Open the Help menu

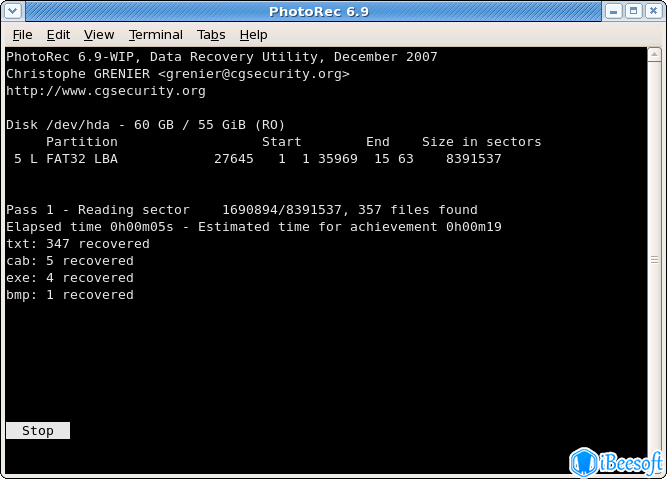pos(254,35)
